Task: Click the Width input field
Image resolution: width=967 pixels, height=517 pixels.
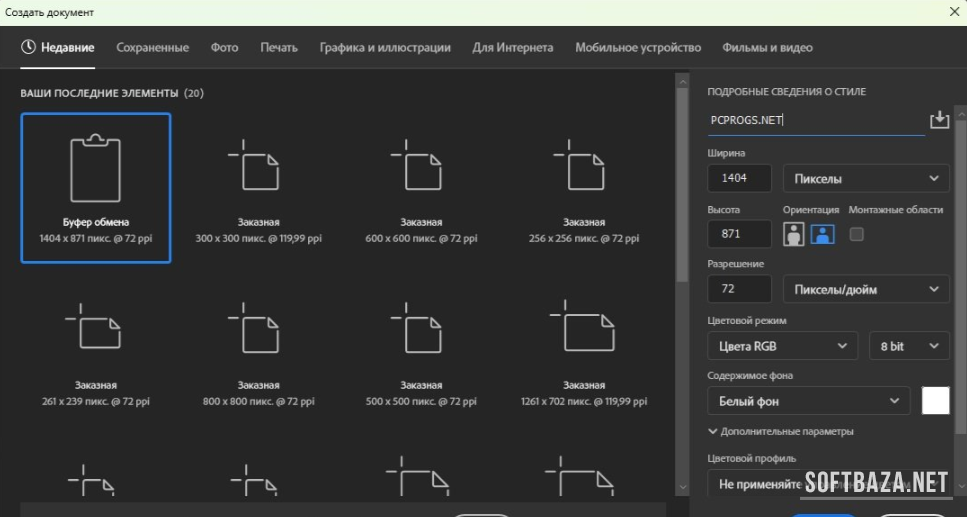Action: click(739, 179)
